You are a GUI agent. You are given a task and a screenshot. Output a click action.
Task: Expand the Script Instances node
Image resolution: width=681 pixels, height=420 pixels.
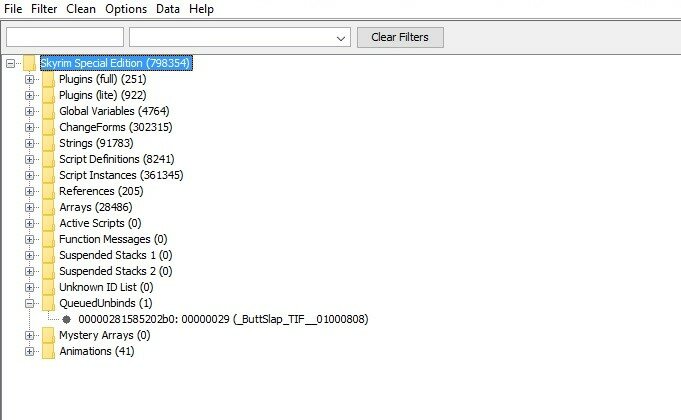[x=29, y=175]
